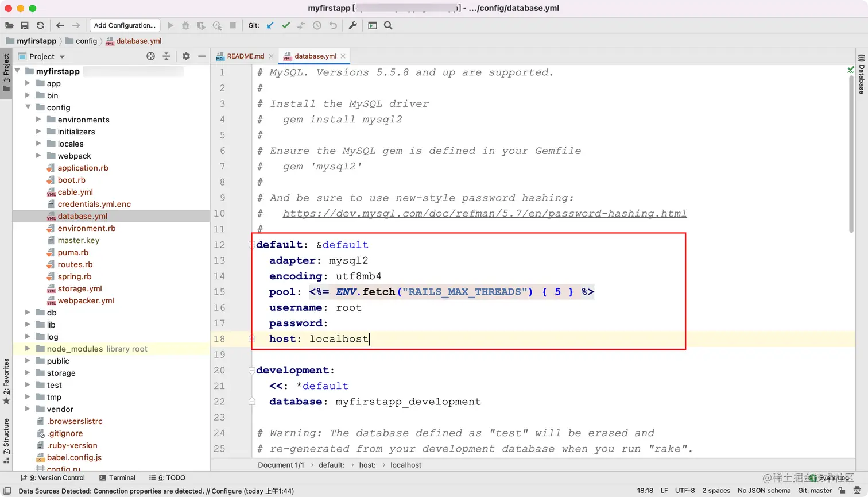
Task: Click the Add Configuration button
Action: point(125,25)
